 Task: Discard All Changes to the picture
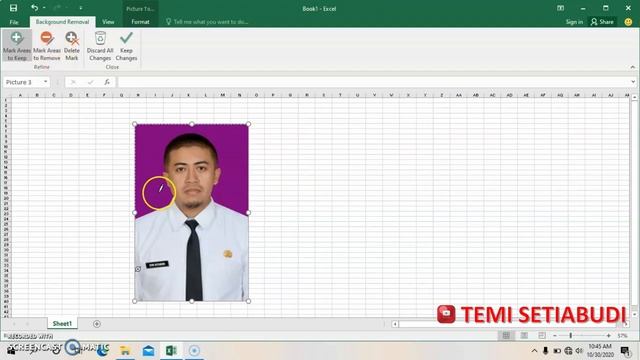click(100, 46)
